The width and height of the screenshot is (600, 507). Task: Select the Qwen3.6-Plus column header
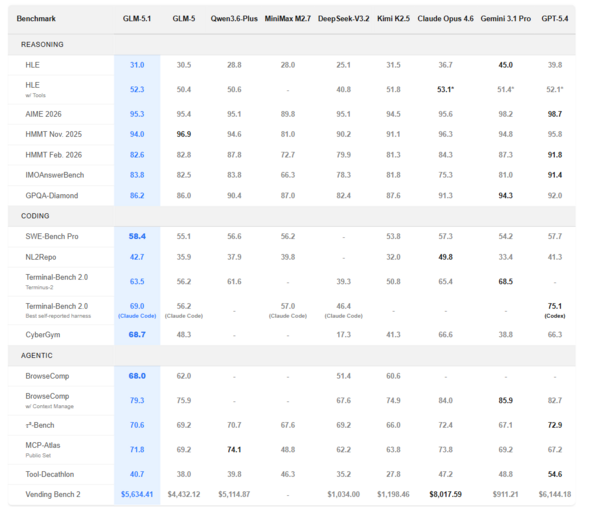click(234, 19)
